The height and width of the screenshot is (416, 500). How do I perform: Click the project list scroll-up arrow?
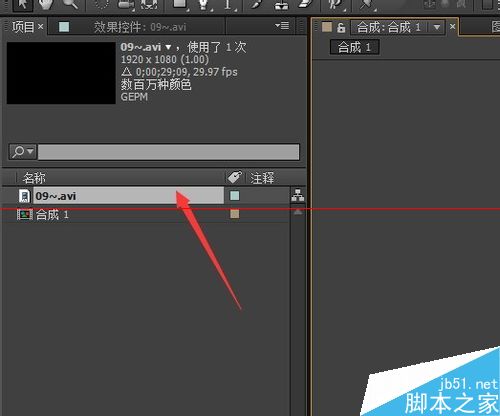coord(298,212)
